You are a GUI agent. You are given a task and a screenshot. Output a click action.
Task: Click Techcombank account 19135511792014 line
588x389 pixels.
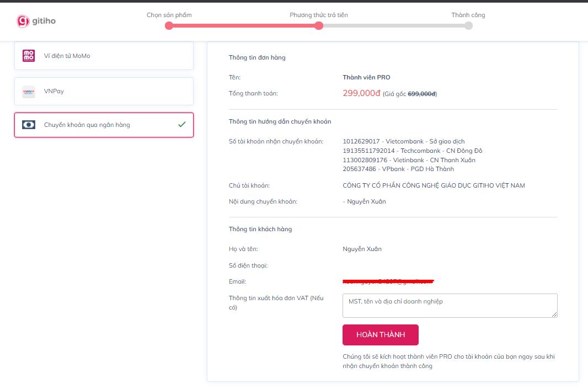(x=413, y=151)
